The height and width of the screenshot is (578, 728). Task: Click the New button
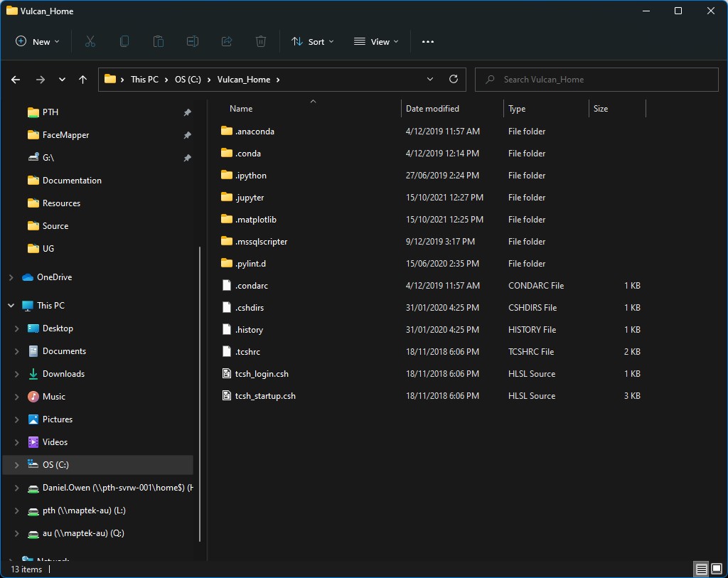38,42
